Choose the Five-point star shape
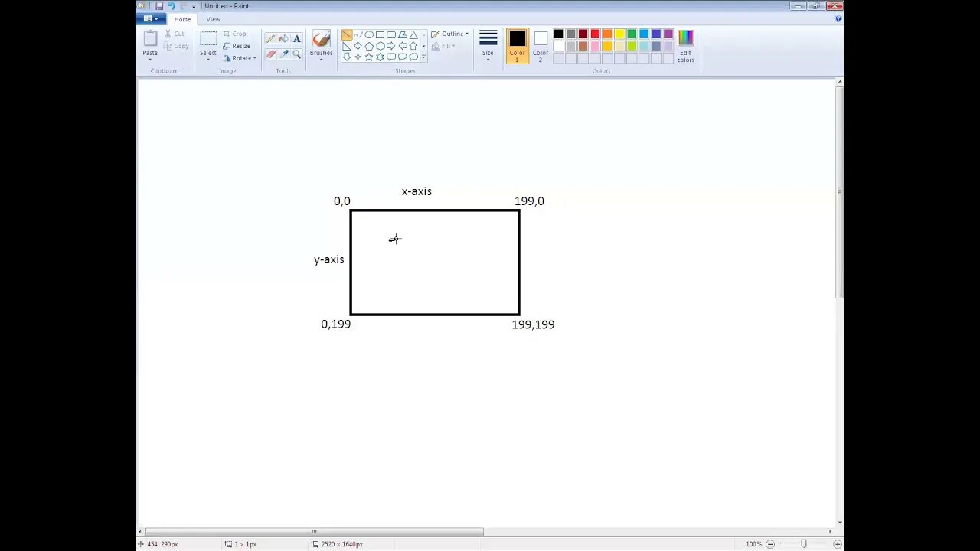The width and height of the screenshot is (980, 551). point(369,57)
